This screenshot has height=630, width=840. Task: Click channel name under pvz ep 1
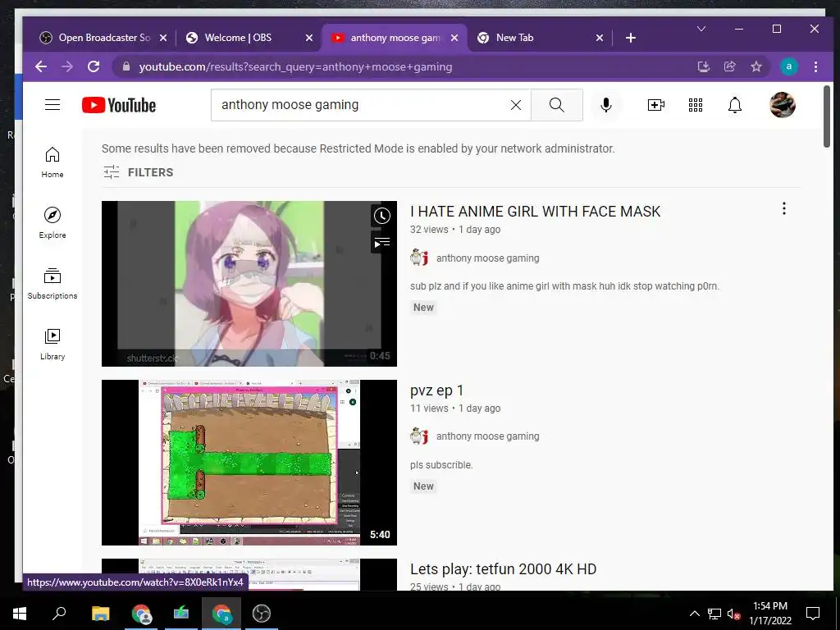pyautogui.click(x=487, y=436)
